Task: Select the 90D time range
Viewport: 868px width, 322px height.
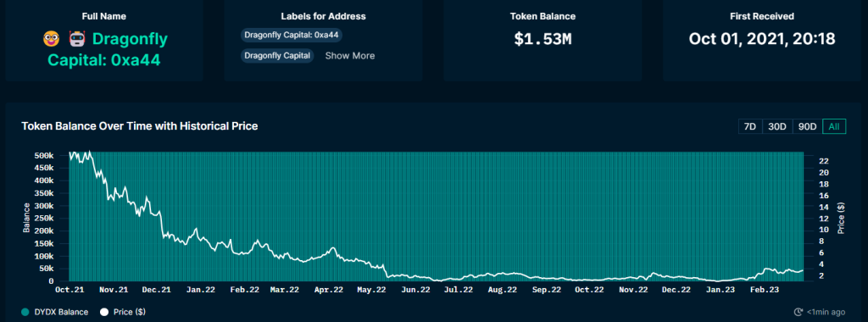Action: click(807, 126)
